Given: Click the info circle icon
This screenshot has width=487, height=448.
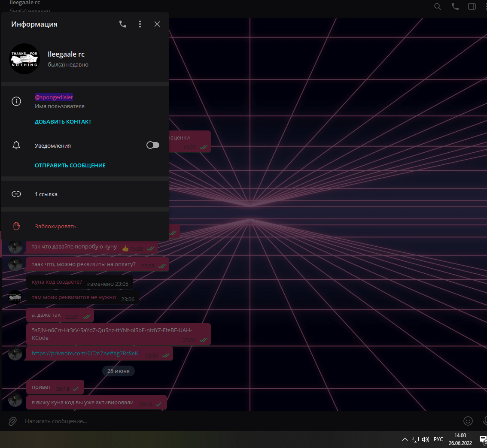Looking at the screenshot, I should point(16,101).
